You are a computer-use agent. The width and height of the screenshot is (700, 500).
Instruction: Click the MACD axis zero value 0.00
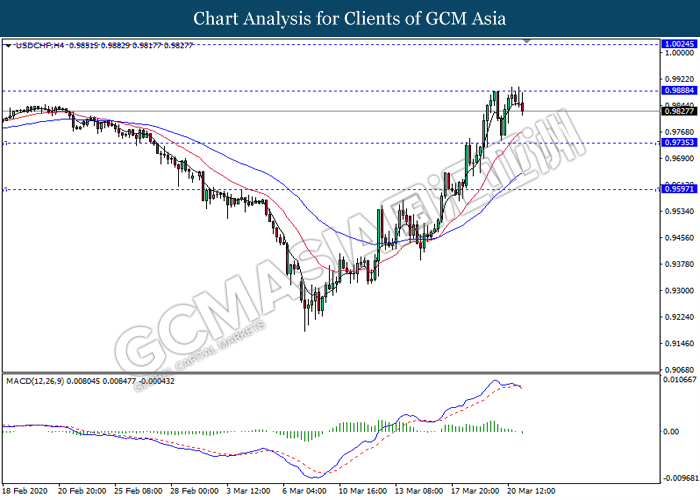coord(671,432)
